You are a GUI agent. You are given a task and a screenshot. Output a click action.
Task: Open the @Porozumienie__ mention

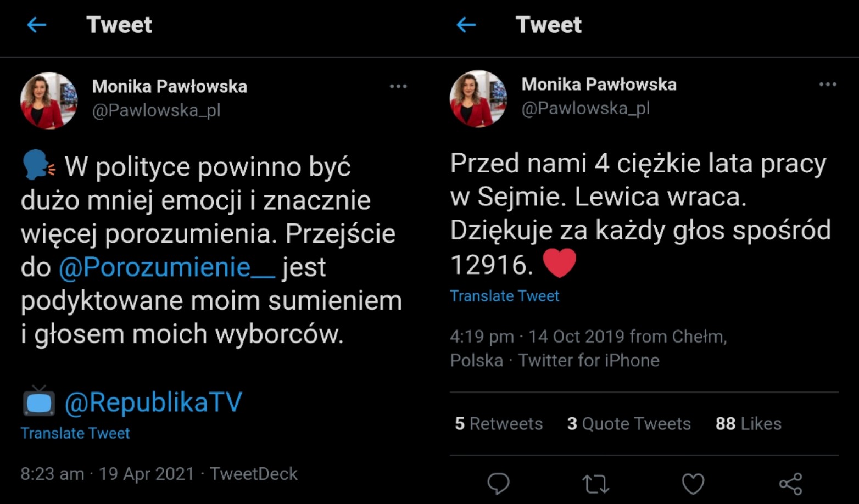(166, 267)
